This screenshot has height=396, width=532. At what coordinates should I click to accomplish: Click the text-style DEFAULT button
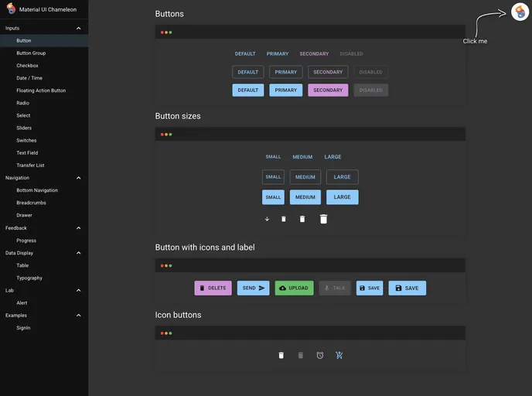[245, 53]
